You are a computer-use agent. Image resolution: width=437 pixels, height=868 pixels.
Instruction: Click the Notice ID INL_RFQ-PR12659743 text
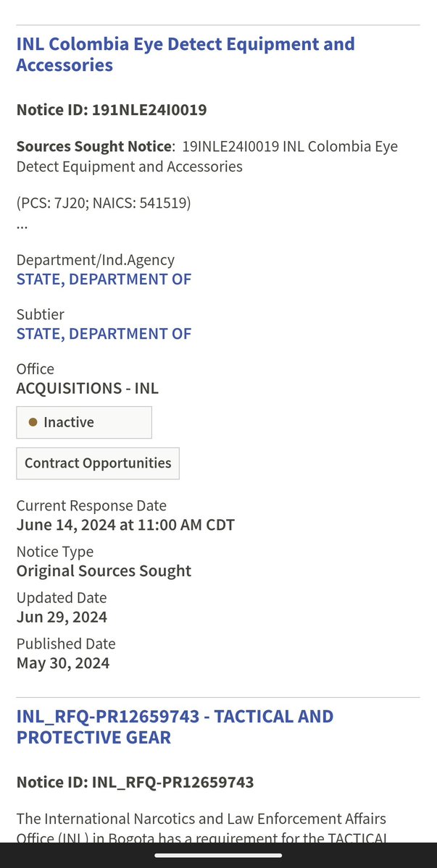click(x=135, y=783)
